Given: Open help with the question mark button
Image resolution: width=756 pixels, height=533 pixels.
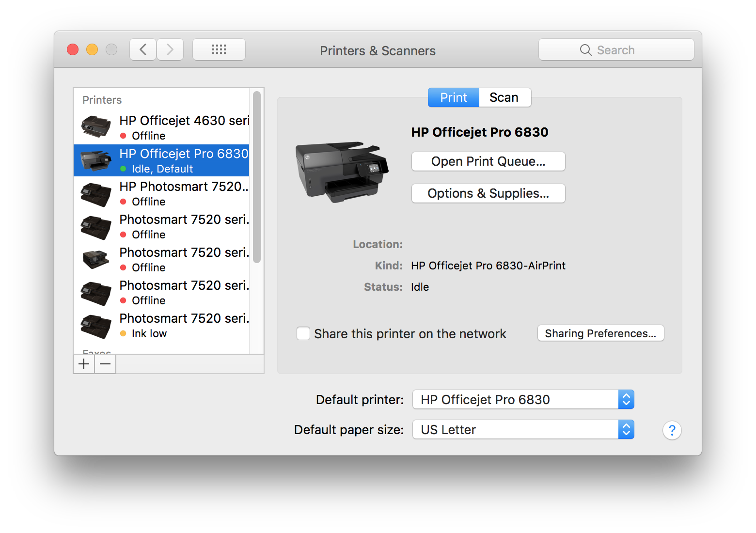Looking at the screenshot, I should [x=672, y=430].
